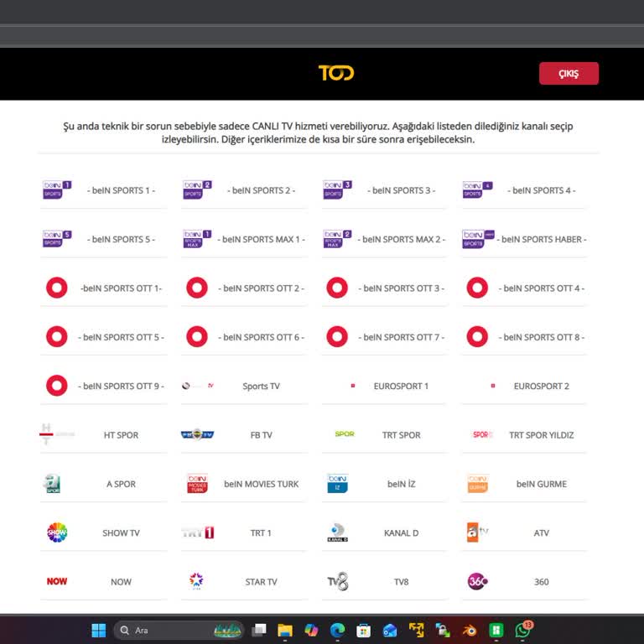
Task: Open the ATV channel logo
Action: (477, 532)
